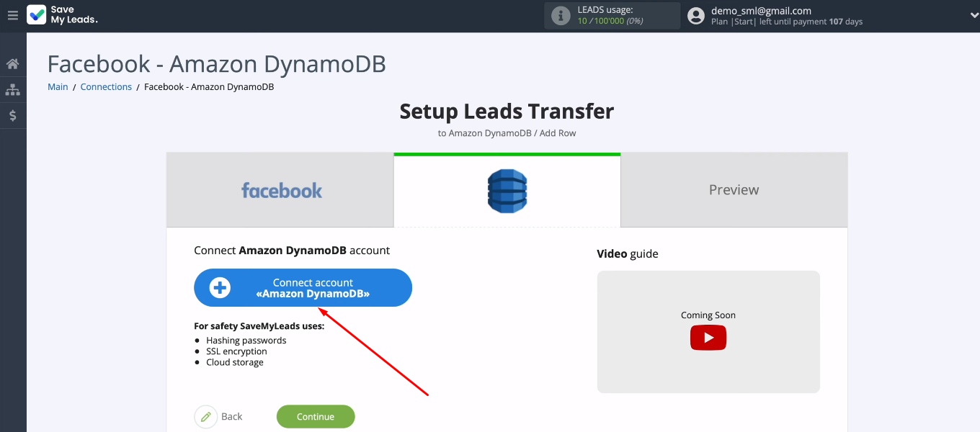This screenshot has width=980, height=432.
Task: Click the plus icon on Connect account
Action: pos(220,288)
